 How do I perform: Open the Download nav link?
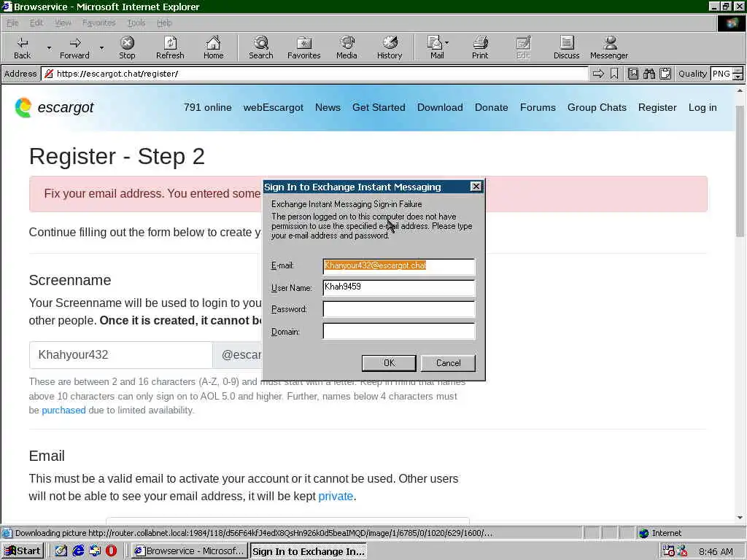[440, 108]
